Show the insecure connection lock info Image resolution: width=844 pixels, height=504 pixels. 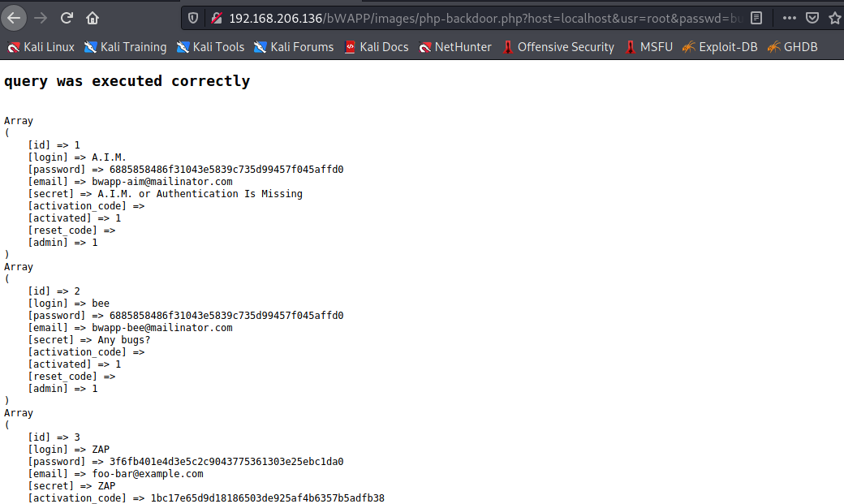pos(217,19)
